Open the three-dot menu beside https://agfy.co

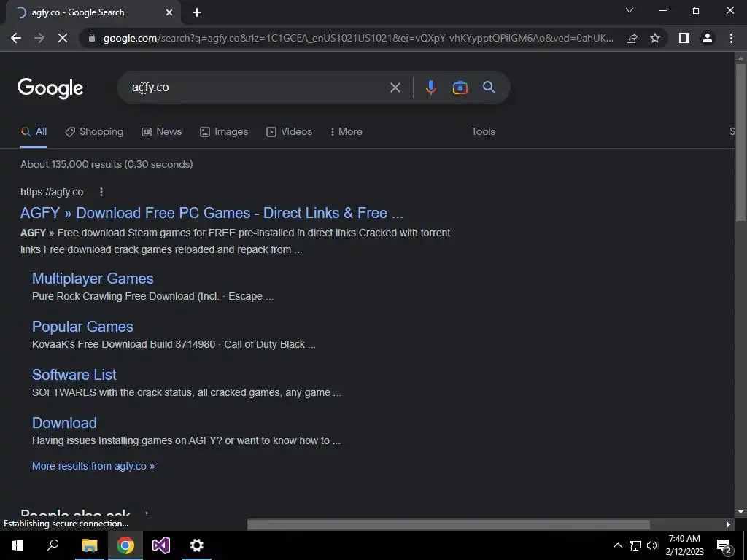click(101, 192)
